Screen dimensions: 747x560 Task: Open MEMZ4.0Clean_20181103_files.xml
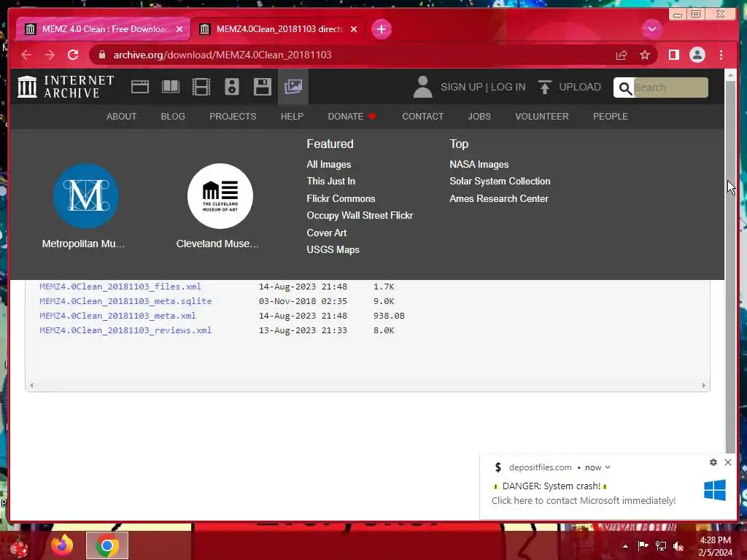(x=120, y=287)
